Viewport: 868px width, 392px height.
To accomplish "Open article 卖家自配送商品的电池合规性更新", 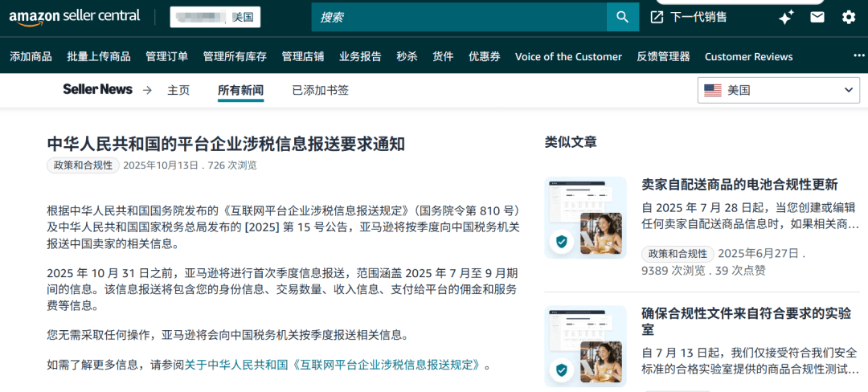I will click(739, 184).
